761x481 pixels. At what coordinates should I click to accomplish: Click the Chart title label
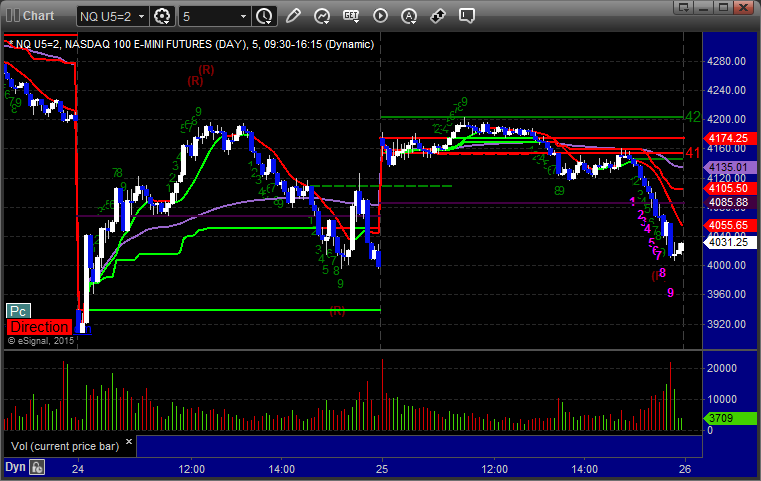coord(38,16)
